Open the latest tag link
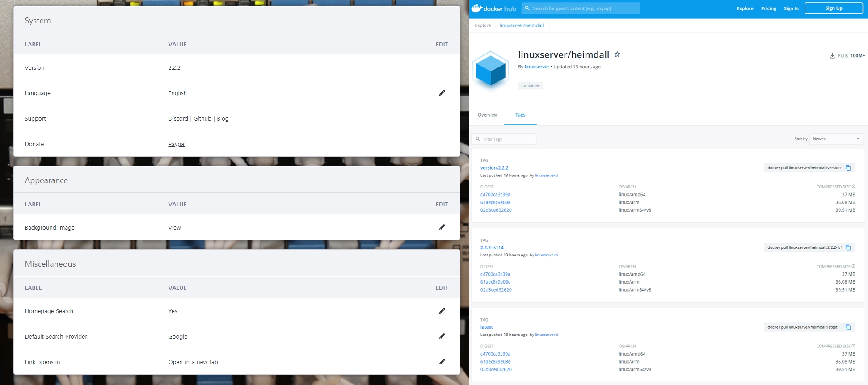868x385 pixels. (x=486, y=327)
